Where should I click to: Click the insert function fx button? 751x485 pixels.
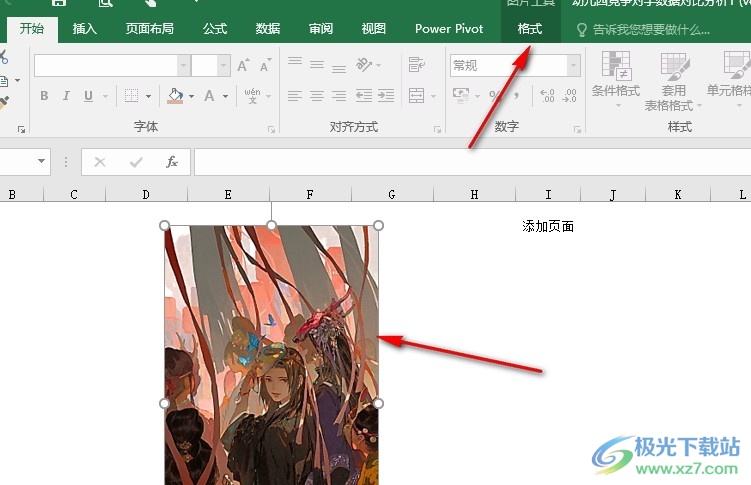pyautogui.click(x=171, y=162)
